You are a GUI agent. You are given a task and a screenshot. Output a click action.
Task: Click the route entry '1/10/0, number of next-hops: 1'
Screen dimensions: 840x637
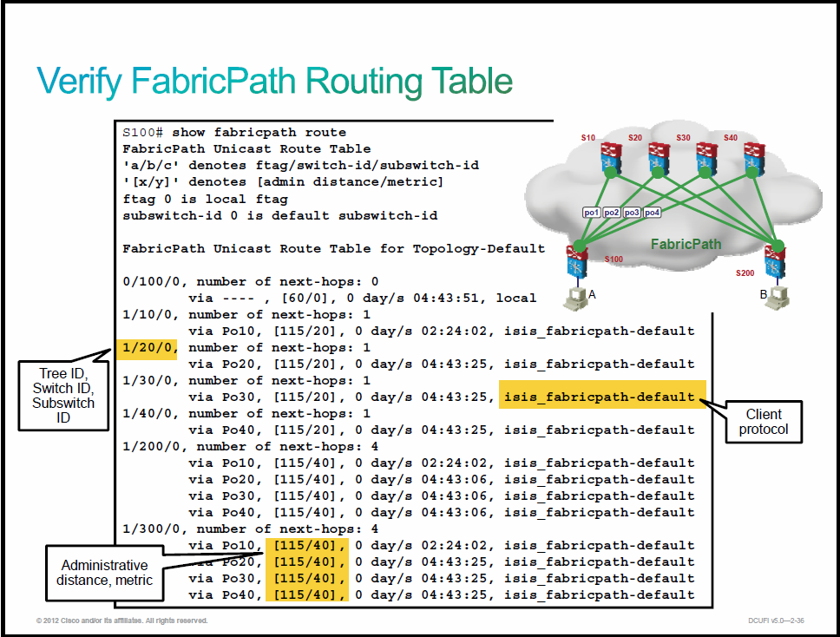[x=247, y=314]
